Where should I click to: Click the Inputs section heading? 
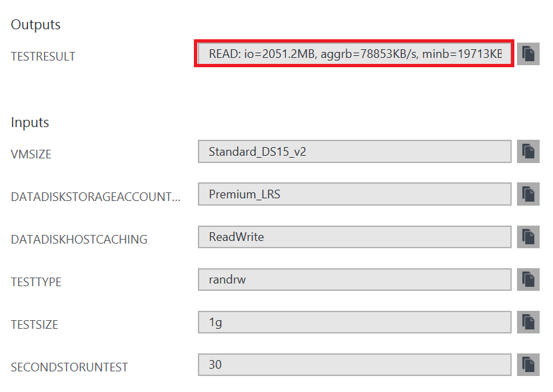(30, 122)
